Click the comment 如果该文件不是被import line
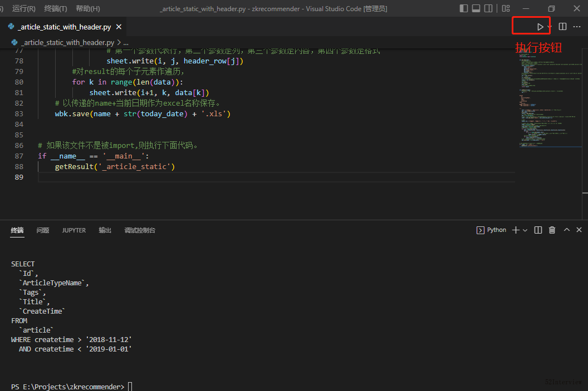Viewport: 588px width, 391px height. [x=117, y=145]
